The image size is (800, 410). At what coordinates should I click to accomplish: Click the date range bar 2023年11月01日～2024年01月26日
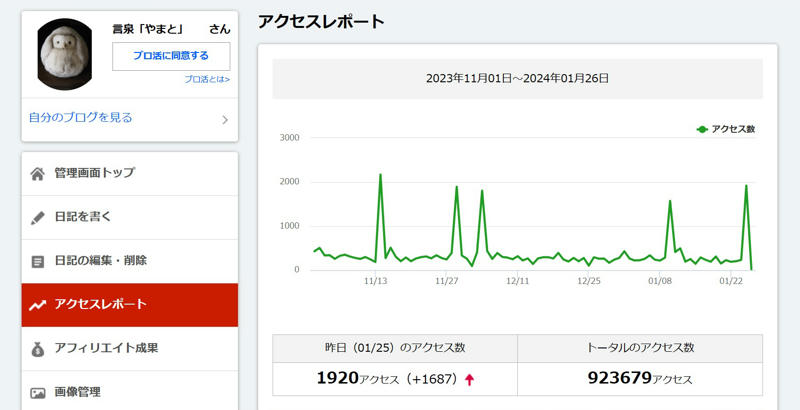click(x=517, y=78)
